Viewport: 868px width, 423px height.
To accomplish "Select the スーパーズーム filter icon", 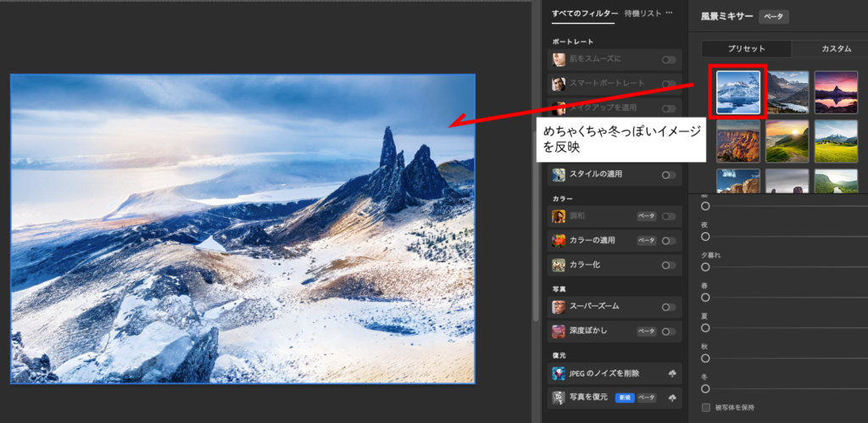I will pos(559,307).
